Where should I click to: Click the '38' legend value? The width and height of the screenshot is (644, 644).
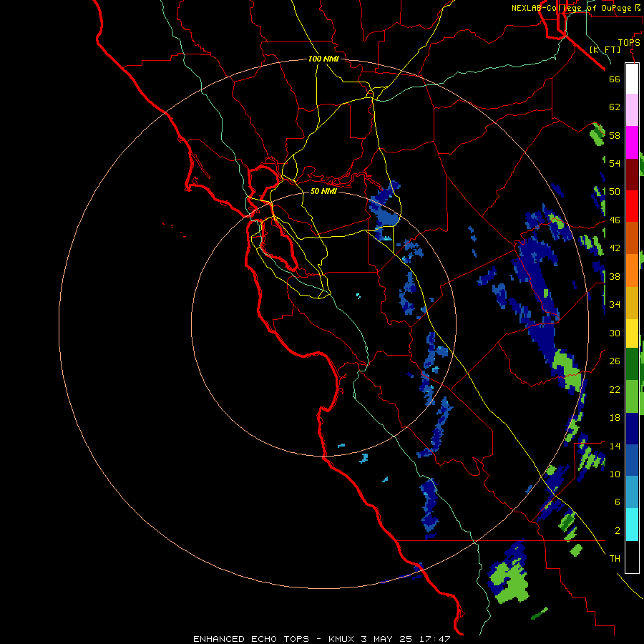[x=615, y=276]
